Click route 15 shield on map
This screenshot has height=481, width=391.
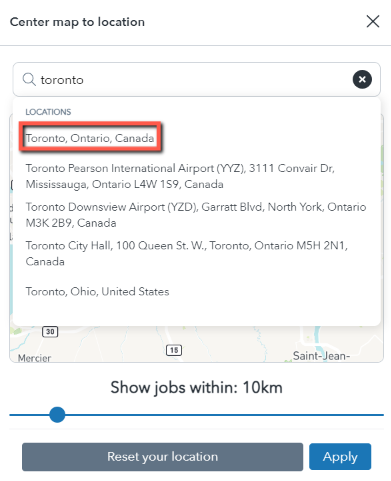pyautogui.click(x=174, y=350)
